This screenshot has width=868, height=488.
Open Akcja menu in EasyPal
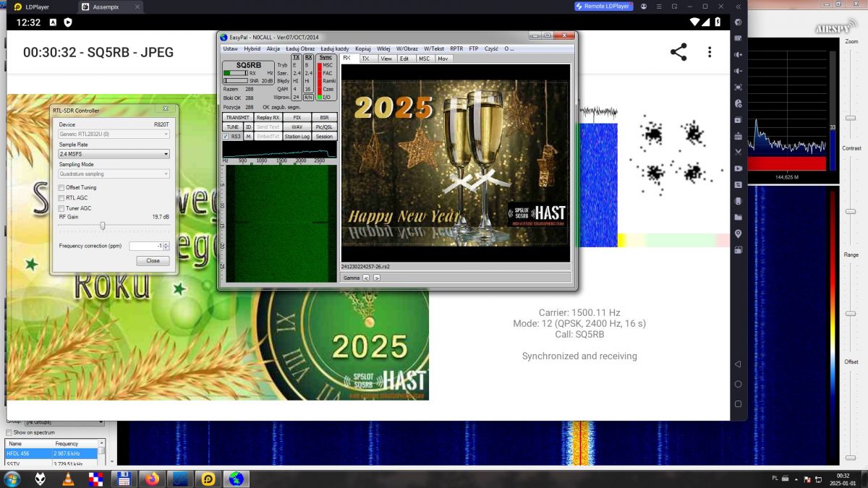[x=273, y=48]
